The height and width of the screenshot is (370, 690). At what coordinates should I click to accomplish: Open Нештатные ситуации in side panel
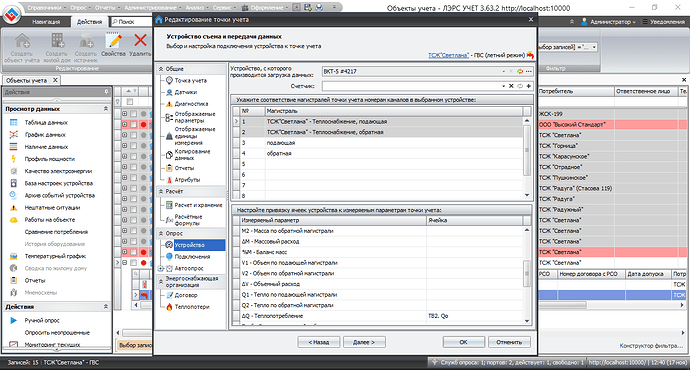click(x=52, y=208)
